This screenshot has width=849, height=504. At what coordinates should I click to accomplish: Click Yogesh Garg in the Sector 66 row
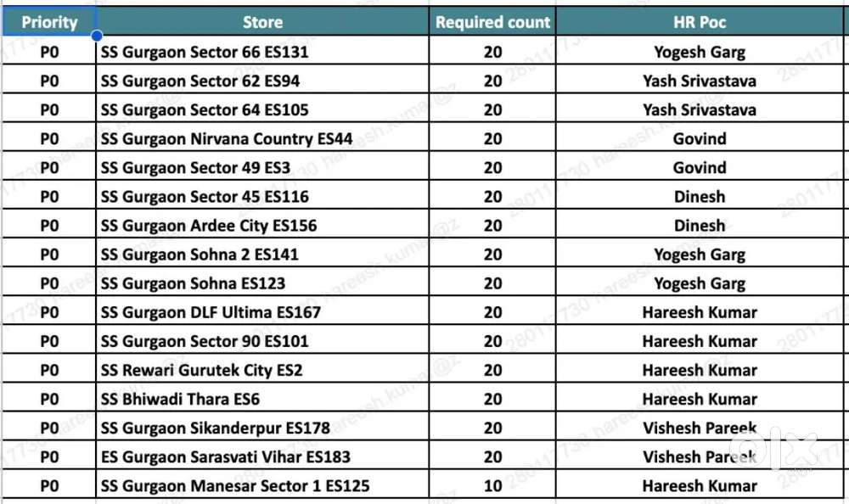[x=699, y=52]
